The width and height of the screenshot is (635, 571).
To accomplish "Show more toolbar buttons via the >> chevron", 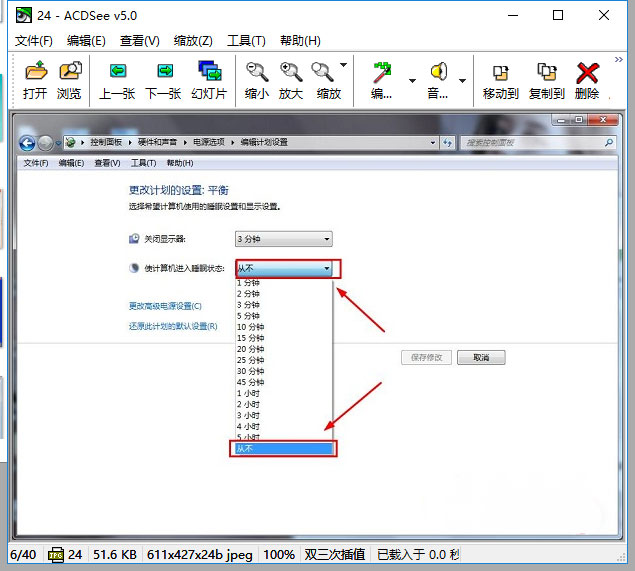I will click(x=618, y=60).
